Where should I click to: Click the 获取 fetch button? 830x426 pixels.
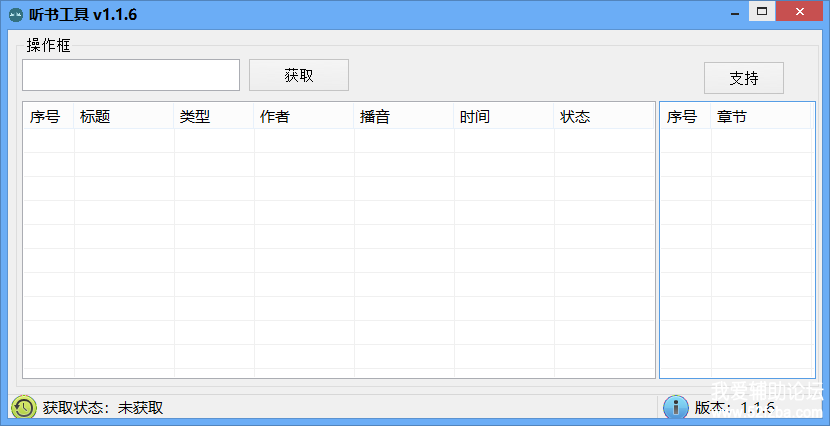point(299,75)
